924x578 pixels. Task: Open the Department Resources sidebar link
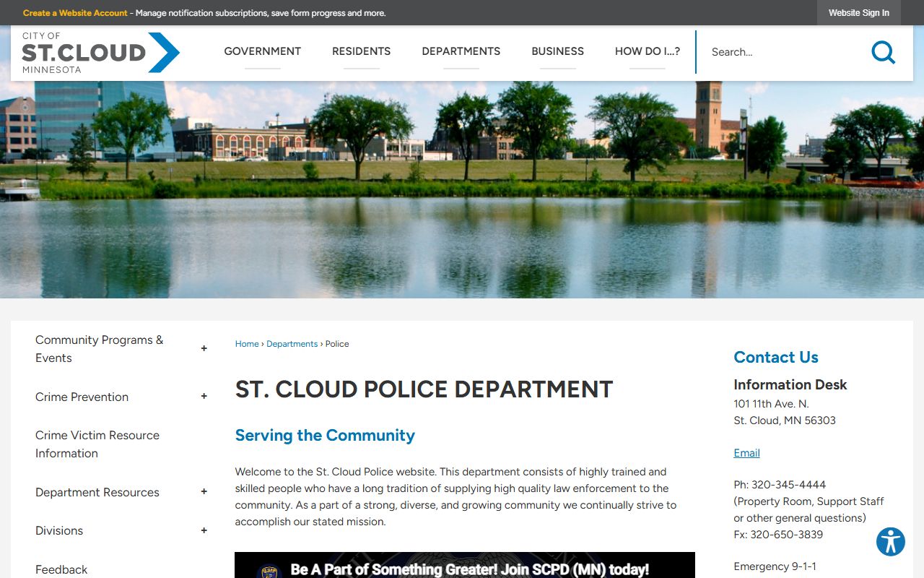coord(97,492)
